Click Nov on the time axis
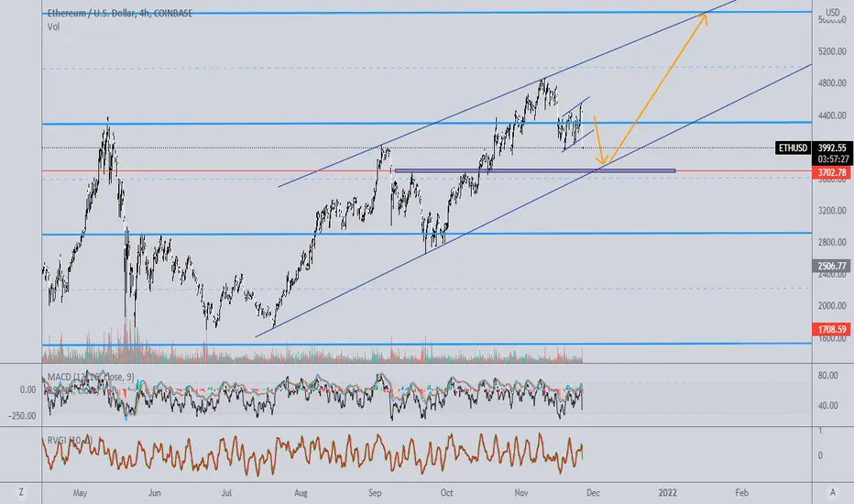Viewport: 854px width, 504px height. [x=521, y=493]
